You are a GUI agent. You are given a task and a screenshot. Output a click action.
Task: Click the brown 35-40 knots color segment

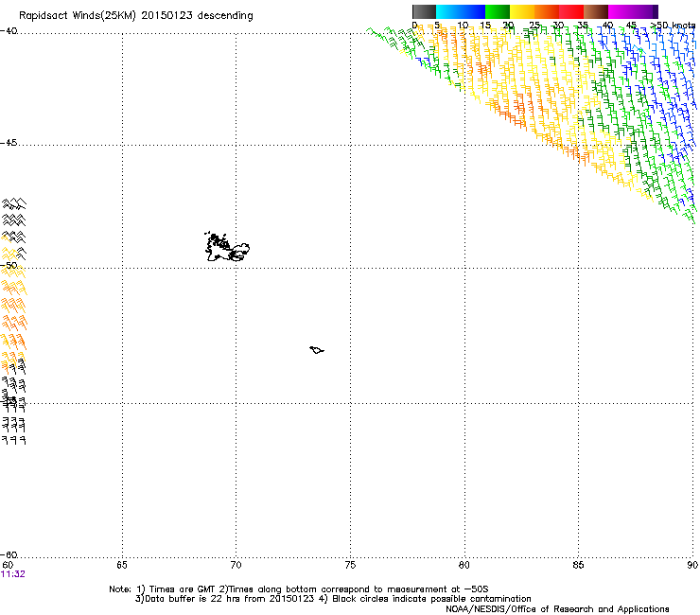tap(596, 11)
